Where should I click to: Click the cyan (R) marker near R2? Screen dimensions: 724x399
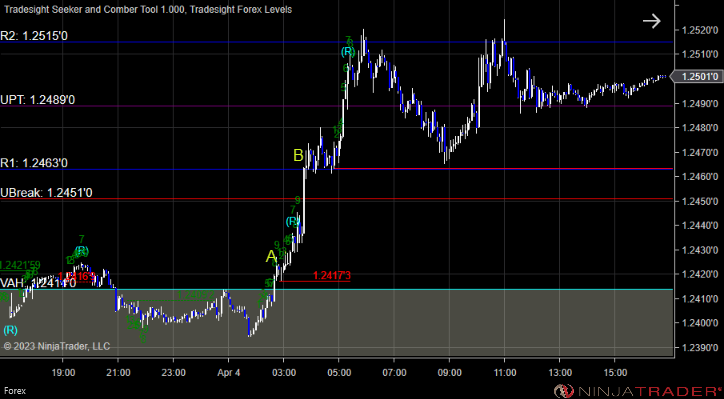348,52
